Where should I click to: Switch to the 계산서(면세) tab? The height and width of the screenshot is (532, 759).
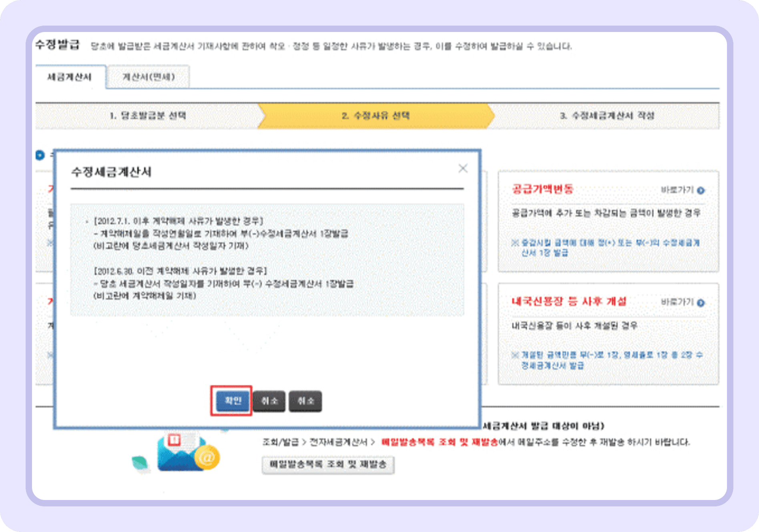coord(148,77)
